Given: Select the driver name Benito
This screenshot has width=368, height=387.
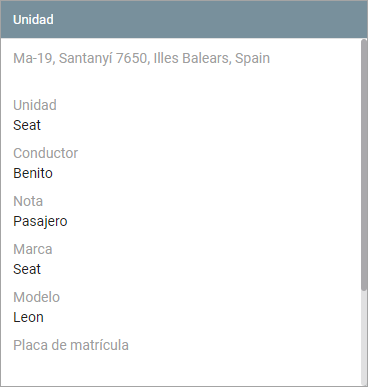Looking at the screenshot, I should [x=33, y=173].
